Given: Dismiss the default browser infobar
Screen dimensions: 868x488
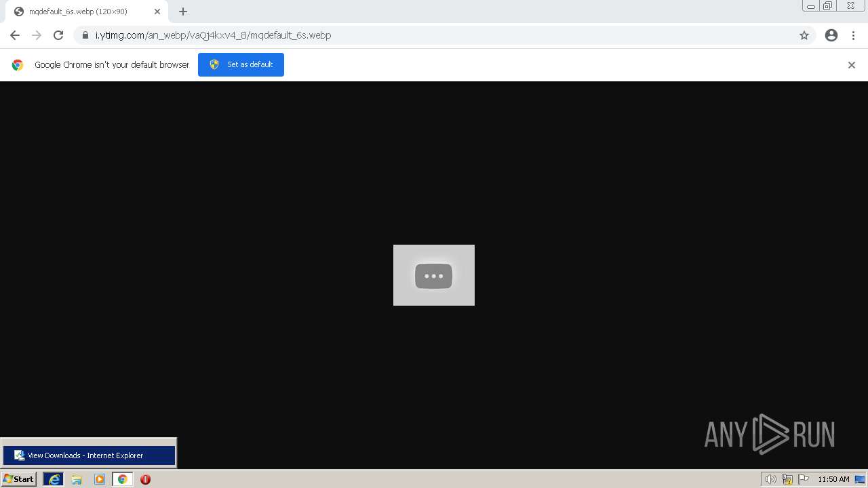Looking at the screenshot, I should coord(852,65).
